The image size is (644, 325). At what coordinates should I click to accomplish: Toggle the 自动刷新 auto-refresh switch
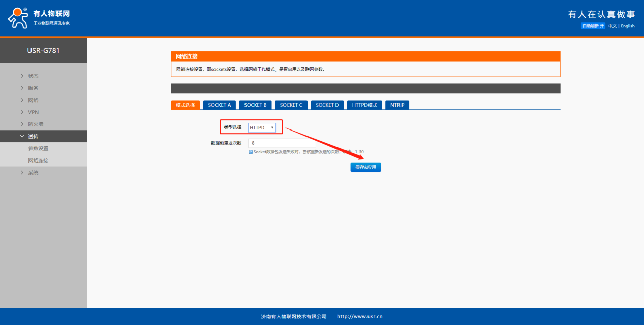593,26
